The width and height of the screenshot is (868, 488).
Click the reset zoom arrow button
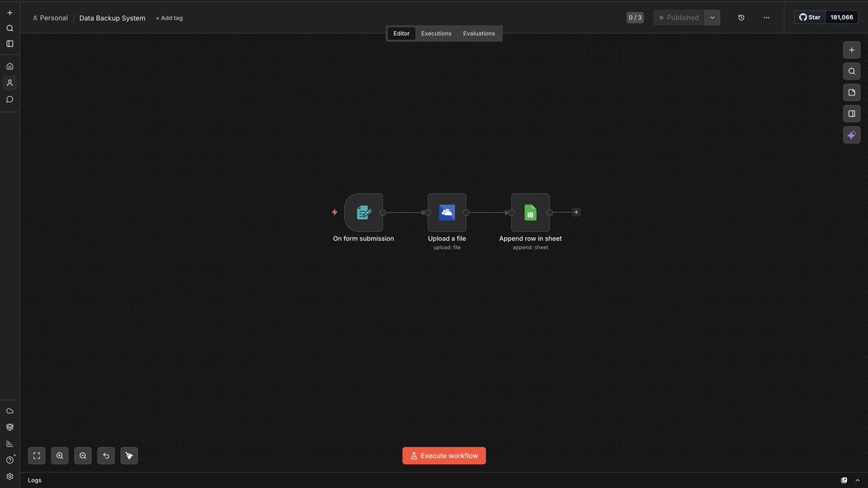[106, 455]
